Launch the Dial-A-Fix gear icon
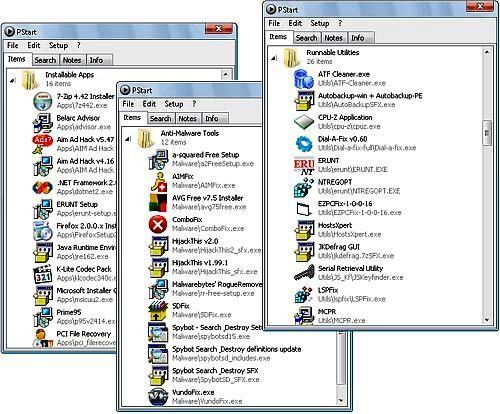 (x=304, y=144)
